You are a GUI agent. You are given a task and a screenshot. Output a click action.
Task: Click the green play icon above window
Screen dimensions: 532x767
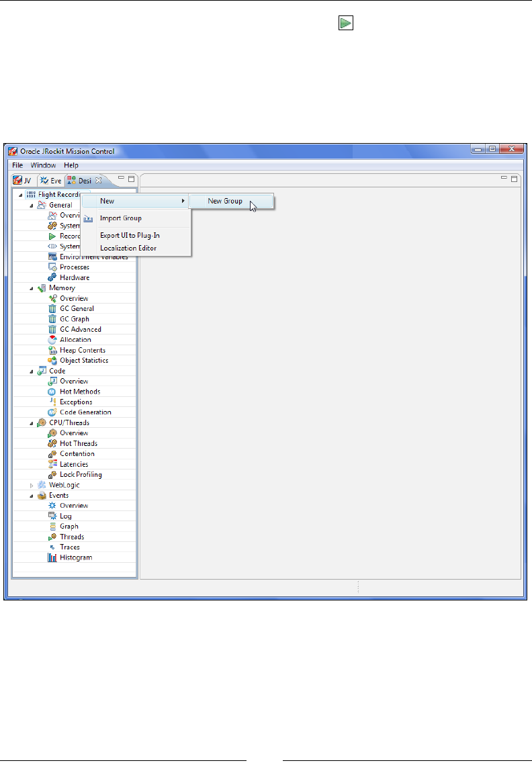point(346,23)
